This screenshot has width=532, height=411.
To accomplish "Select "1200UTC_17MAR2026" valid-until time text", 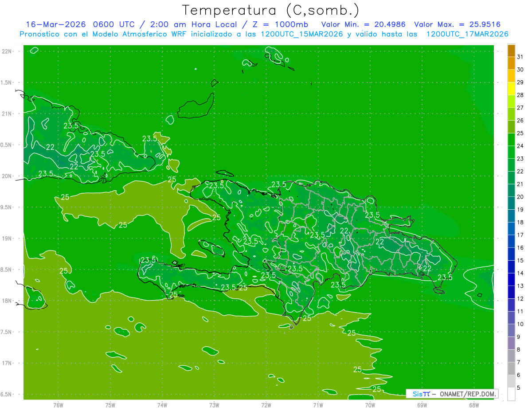I will click(x=467, y=34).
